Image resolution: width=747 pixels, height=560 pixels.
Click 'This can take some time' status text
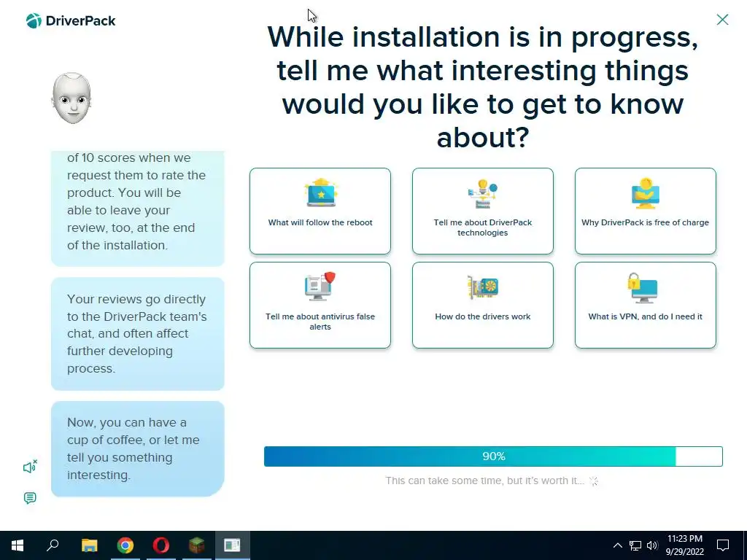484,481
